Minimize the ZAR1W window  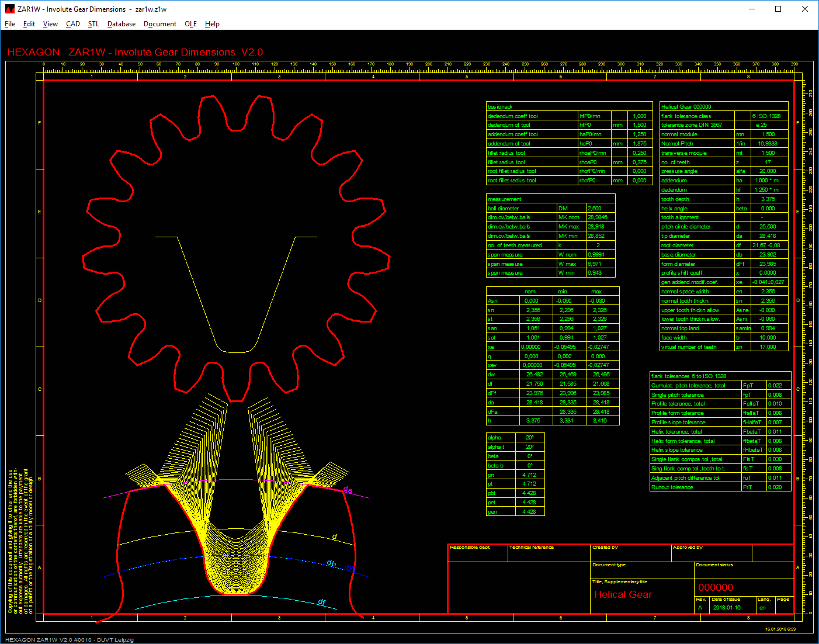pos(751,9)
